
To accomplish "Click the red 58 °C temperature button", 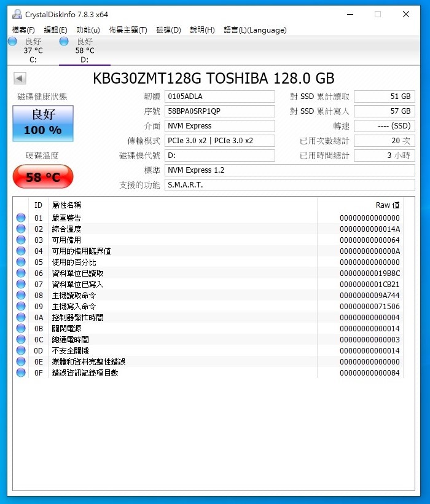I will (x=43, y=177).
